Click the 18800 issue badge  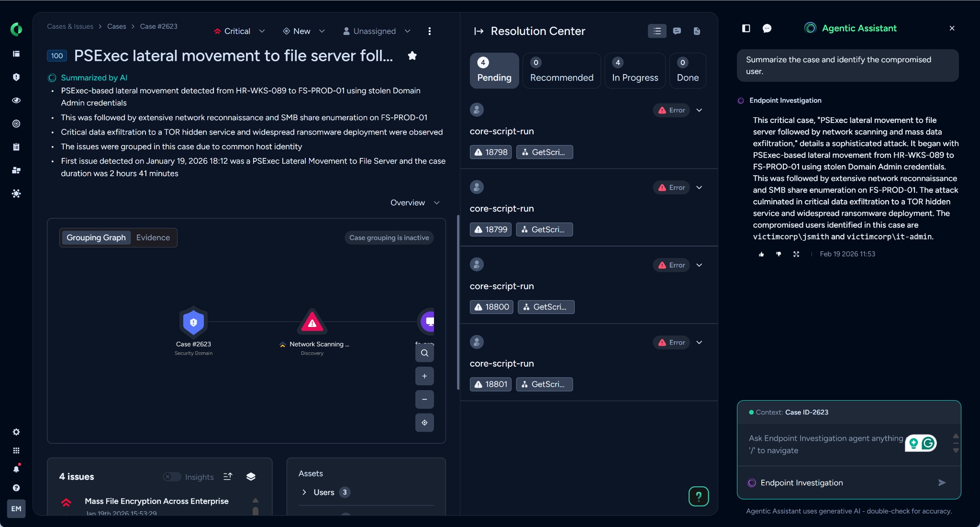click(x=491, y=307)
